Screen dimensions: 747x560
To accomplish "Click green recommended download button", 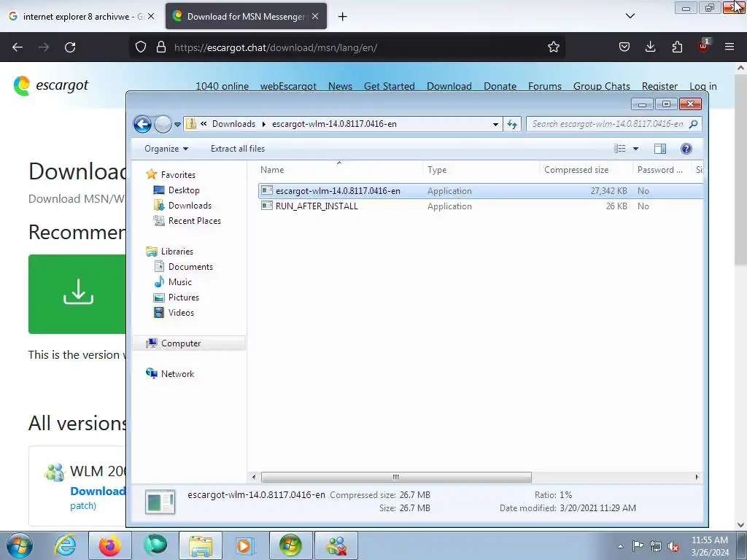I will [77, 294].
